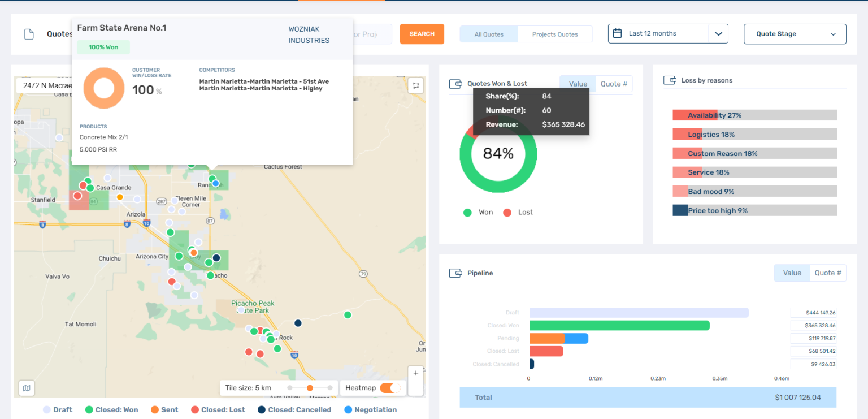Expand the Last 12 months date dropdown
868x419 pixels.
pyautogui.click(x=718, y=33)
